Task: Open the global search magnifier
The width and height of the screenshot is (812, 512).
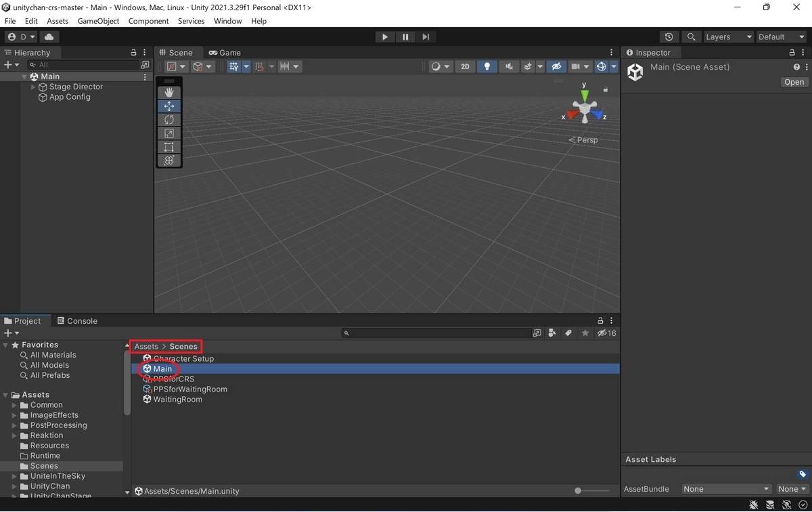Action: point(691,37)
